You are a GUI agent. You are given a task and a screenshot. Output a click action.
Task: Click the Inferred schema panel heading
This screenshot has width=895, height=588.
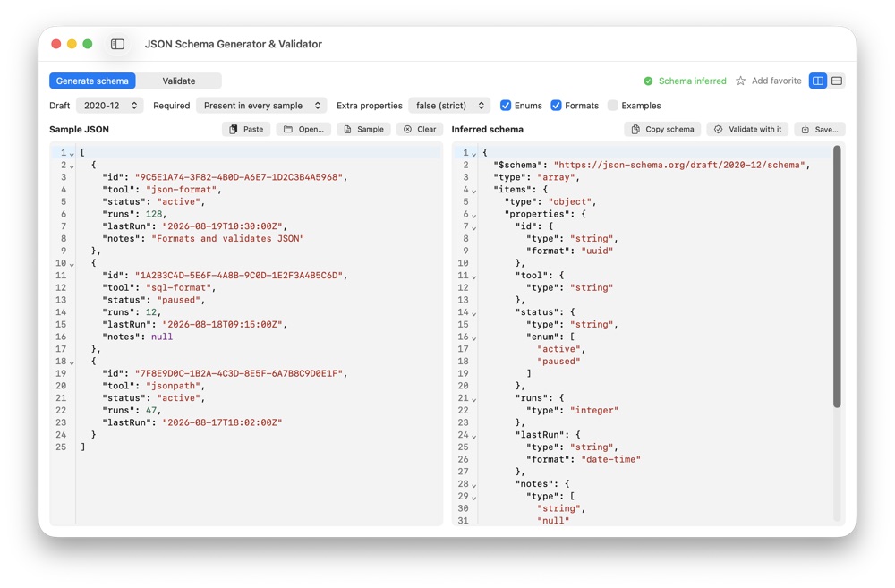pyautogui.click(x=488, y=130)
